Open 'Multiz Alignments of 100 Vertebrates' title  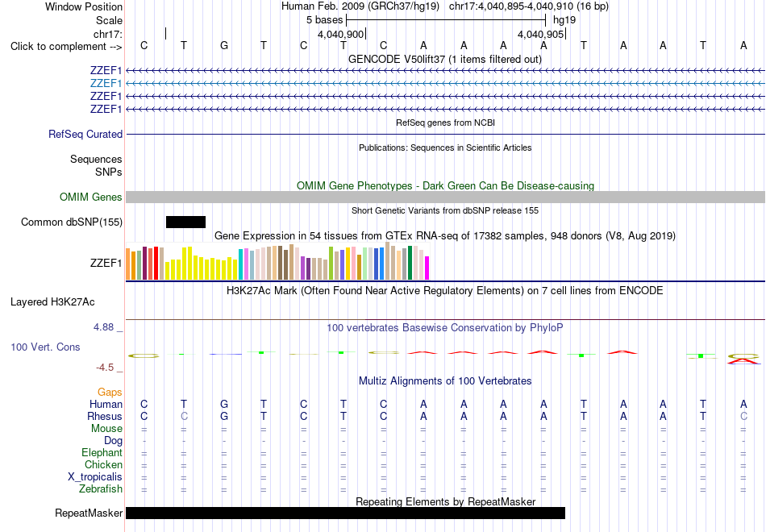coord(445,381)
